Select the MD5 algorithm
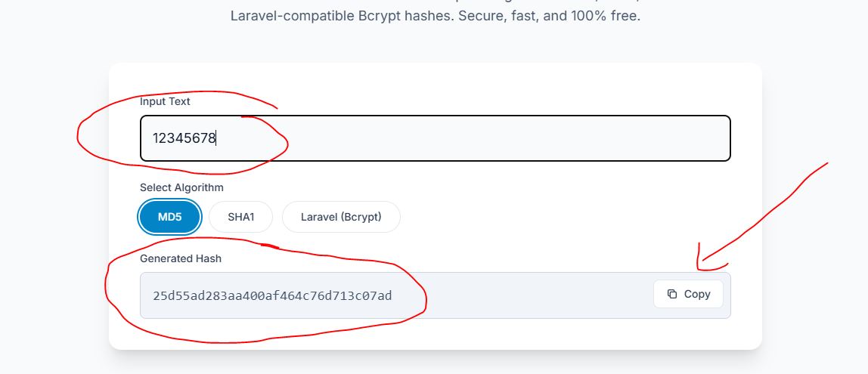 169,218
